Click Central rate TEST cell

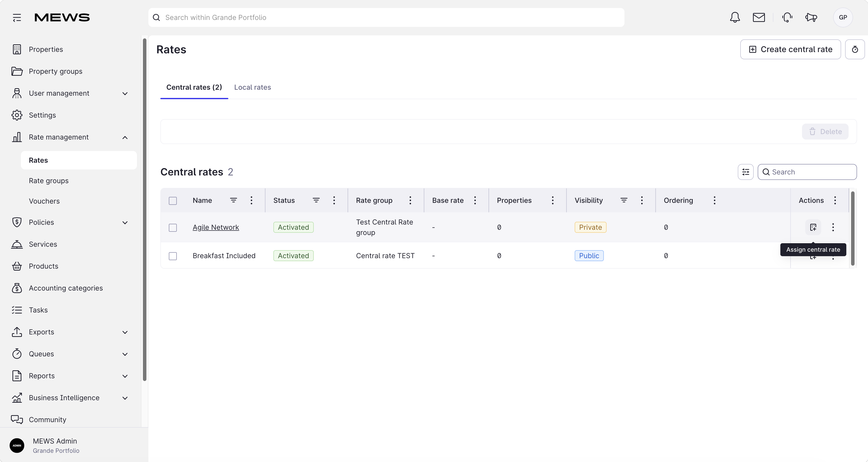(x=385, y=256)
